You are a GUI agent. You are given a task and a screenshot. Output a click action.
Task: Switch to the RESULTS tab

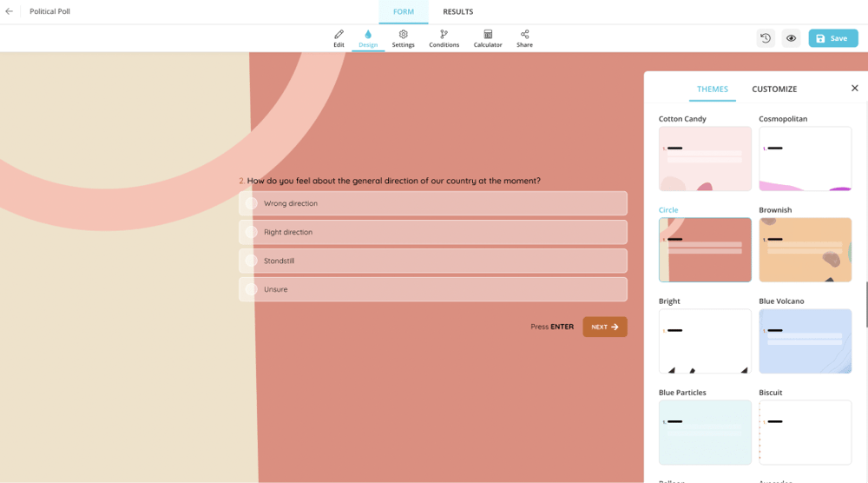click(x=457, y=12)
